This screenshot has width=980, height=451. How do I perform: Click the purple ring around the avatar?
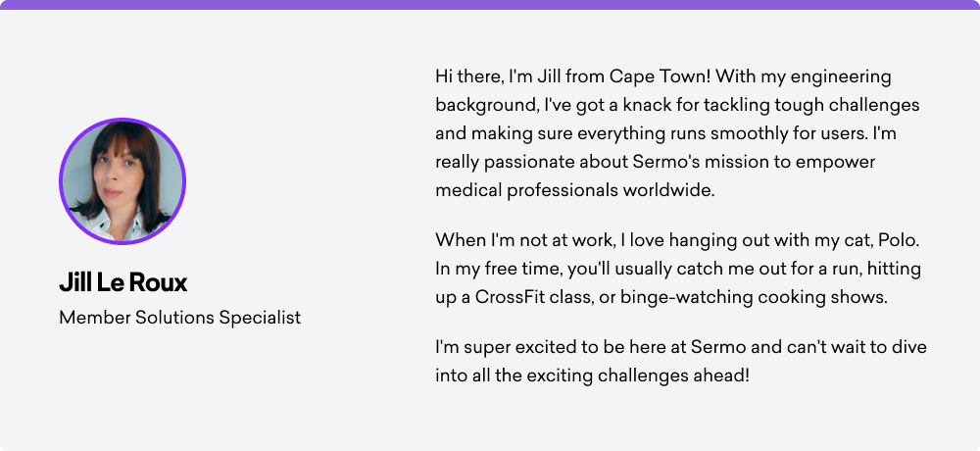122,120
